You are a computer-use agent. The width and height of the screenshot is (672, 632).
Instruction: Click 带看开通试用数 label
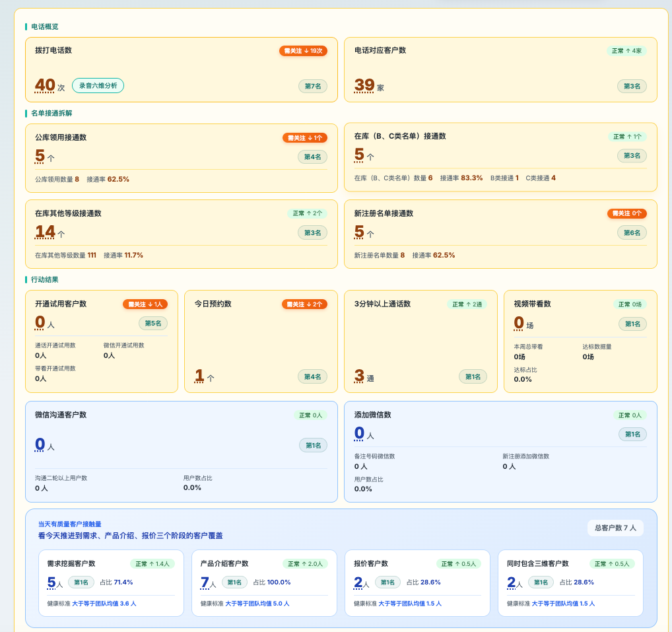[55, 369]
